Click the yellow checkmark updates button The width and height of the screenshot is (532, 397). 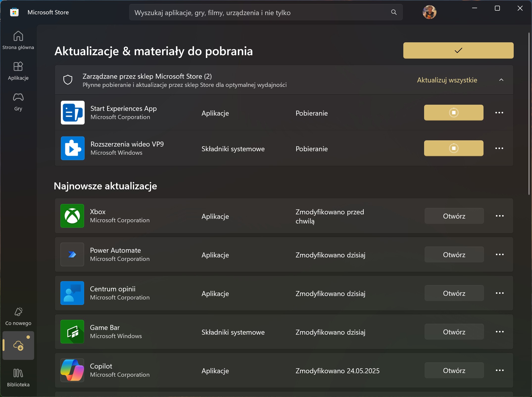458,50
